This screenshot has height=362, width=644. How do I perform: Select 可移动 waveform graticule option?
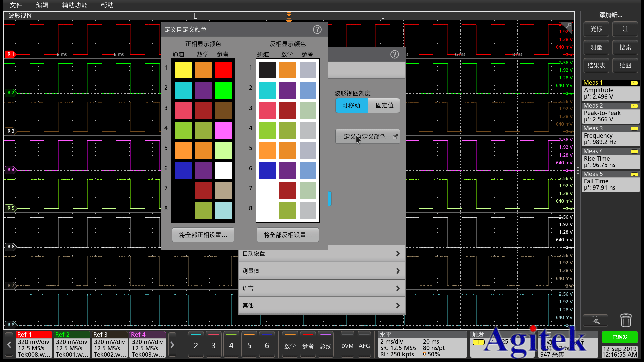click(351, 105)
